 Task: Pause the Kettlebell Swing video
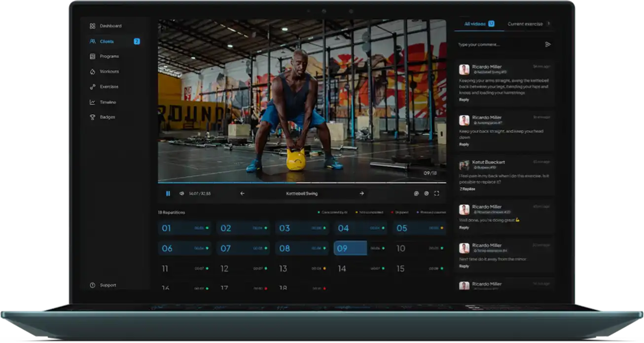(x=168, y=194)
